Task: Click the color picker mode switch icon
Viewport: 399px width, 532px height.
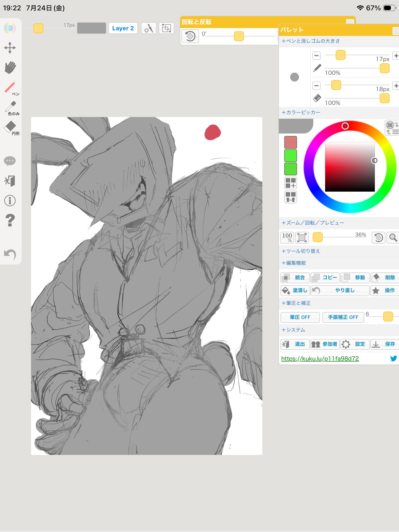Action: click(x=392, y=128)
